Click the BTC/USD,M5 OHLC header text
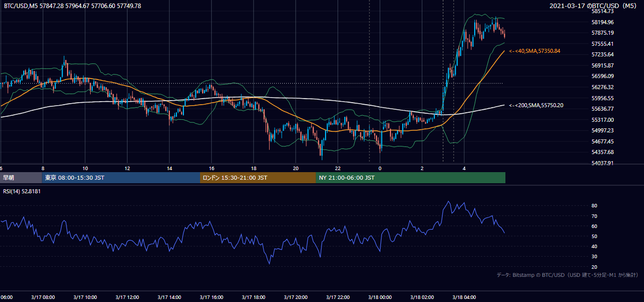This screenshot has height=302, width=644. [73, 6]
